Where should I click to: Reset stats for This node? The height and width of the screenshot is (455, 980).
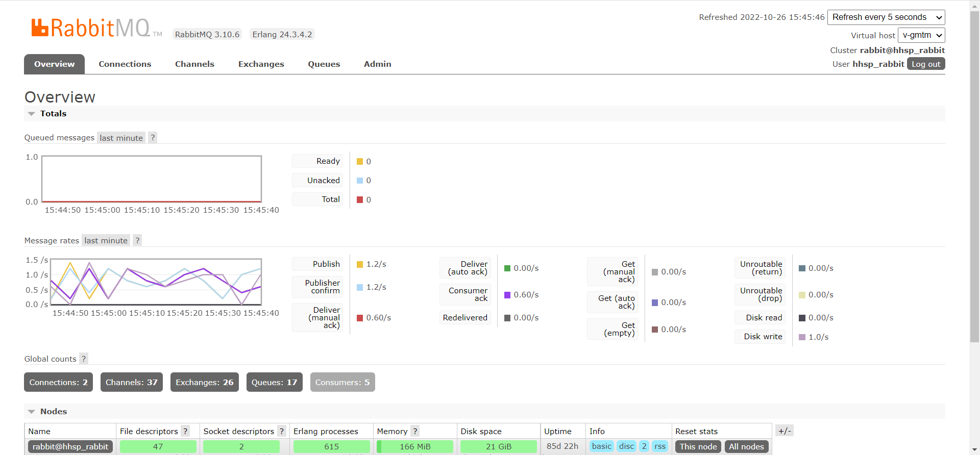(698, 446)
